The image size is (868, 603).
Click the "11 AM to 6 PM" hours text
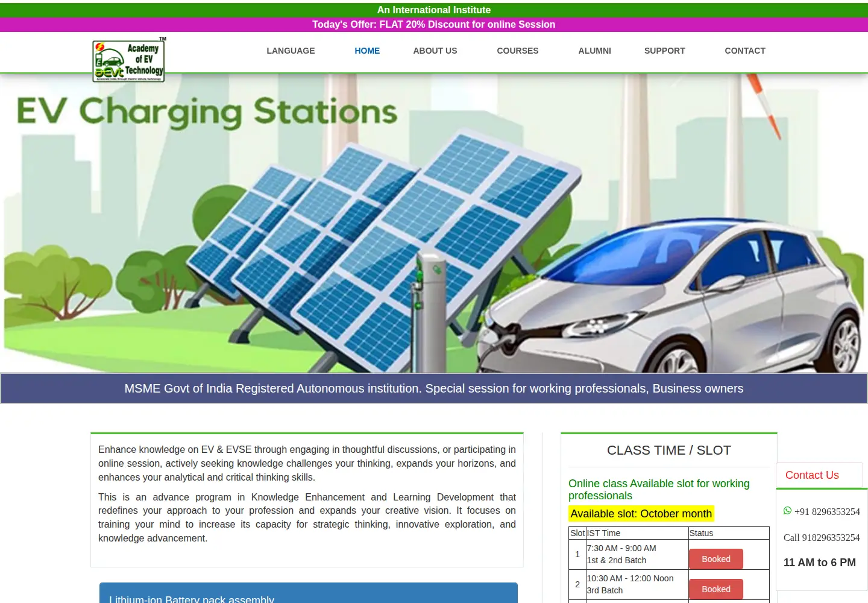tap(820, 563)
